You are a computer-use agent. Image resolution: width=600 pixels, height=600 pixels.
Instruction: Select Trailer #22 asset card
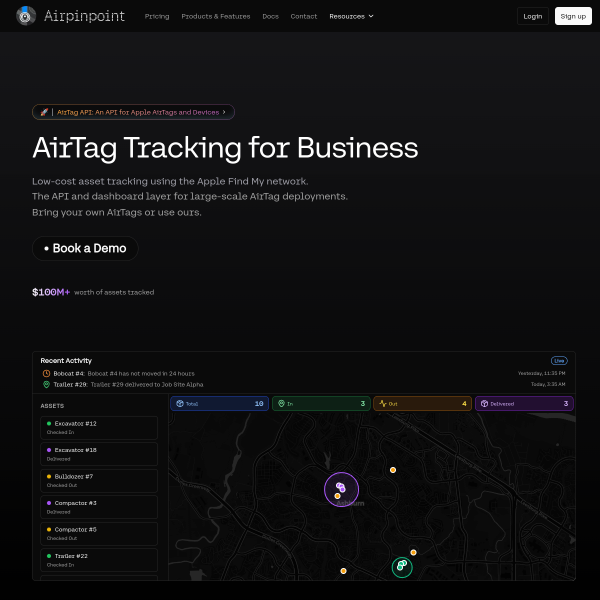pyautogui.click(x=99, y=560)
